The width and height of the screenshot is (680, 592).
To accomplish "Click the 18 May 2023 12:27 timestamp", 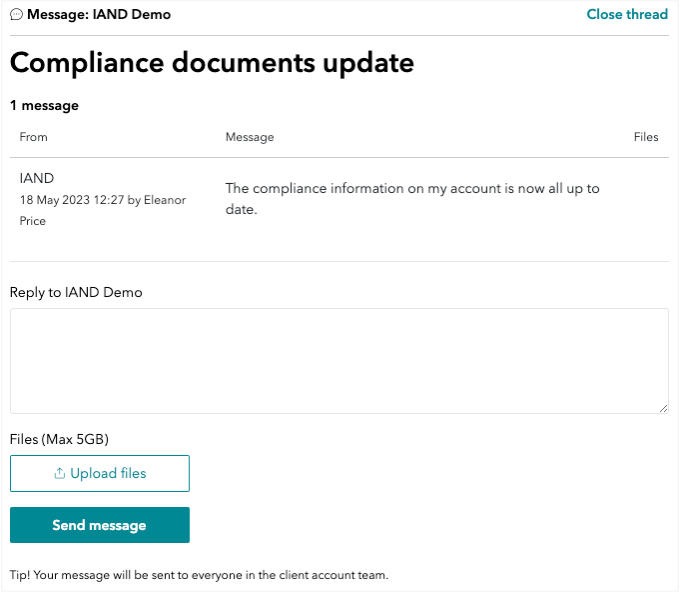I will 72,200.
